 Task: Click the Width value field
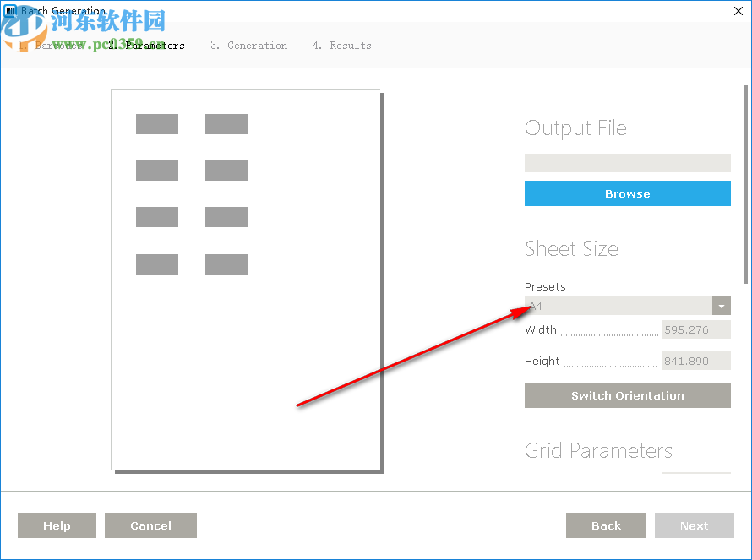[x=695, y=329]
